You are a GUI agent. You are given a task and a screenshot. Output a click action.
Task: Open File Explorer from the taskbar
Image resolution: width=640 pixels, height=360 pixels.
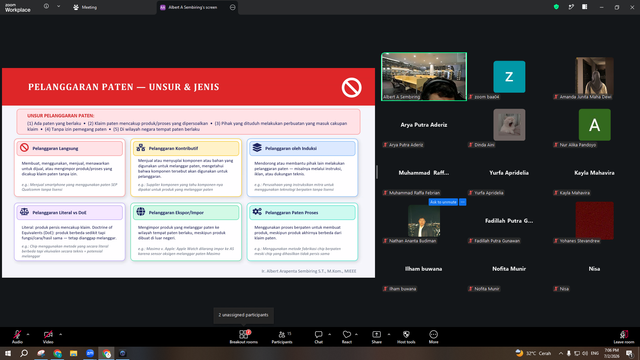[73, 353]
